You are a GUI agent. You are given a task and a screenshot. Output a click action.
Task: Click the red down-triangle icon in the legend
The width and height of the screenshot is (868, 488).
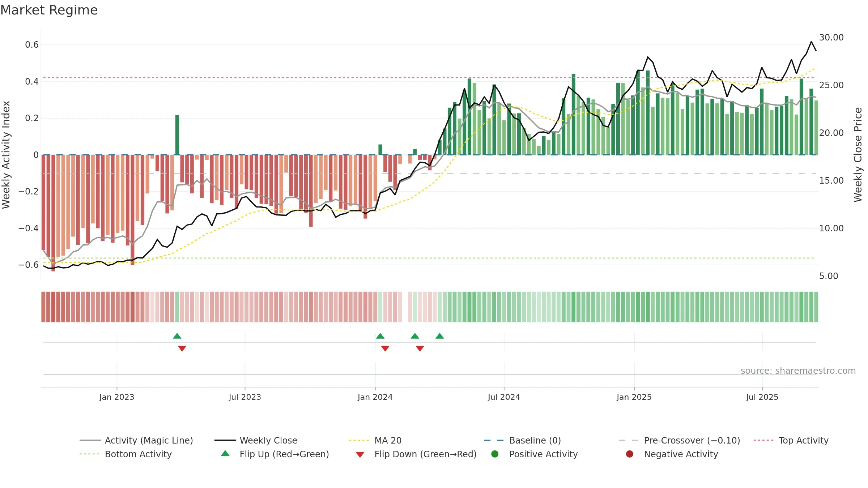[x=360, y=454]
